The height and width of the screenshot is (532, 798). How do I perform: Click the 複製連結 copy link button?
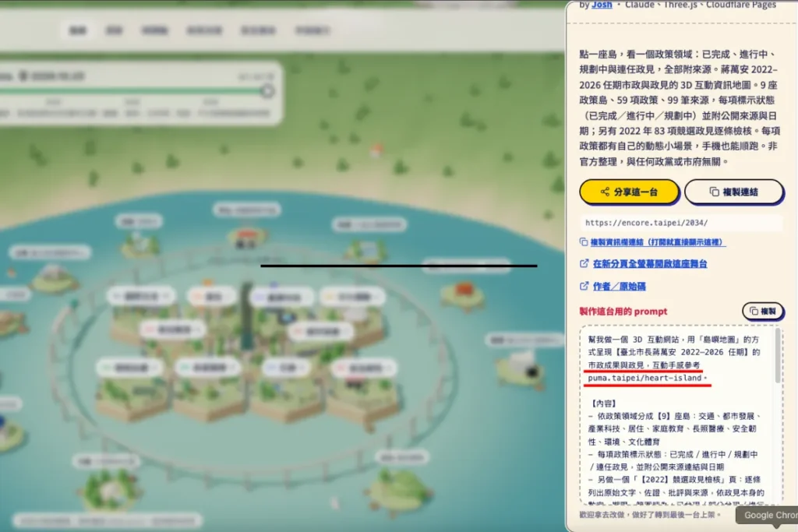(733, 192)
